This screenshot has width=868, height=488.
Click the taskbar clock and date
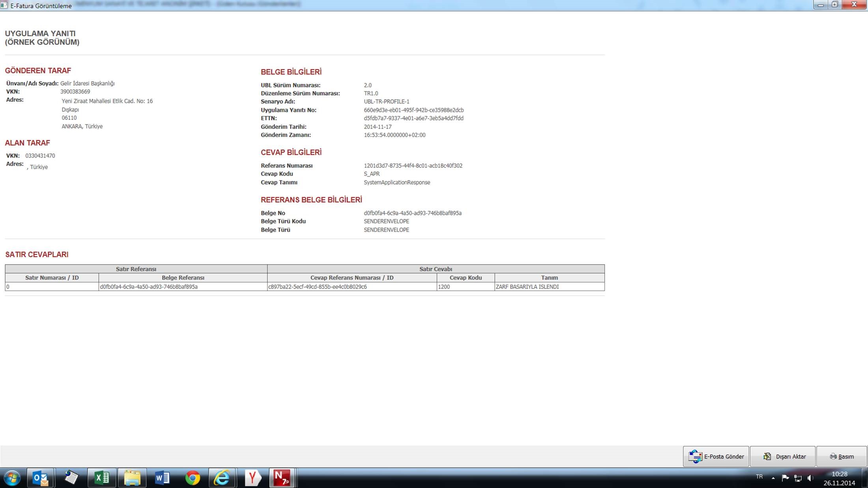839,478
